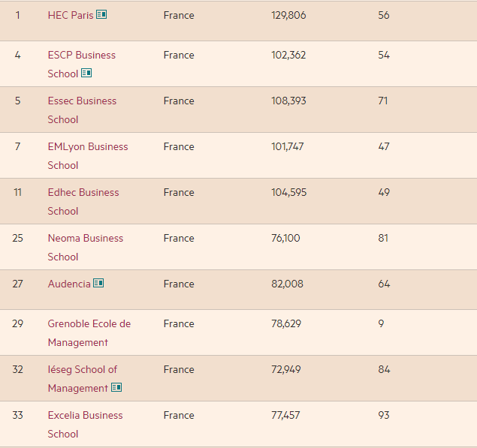Viewport: 477px width, 448px height.
Task: Select salary value 129,806
Action: pos(288,15)
